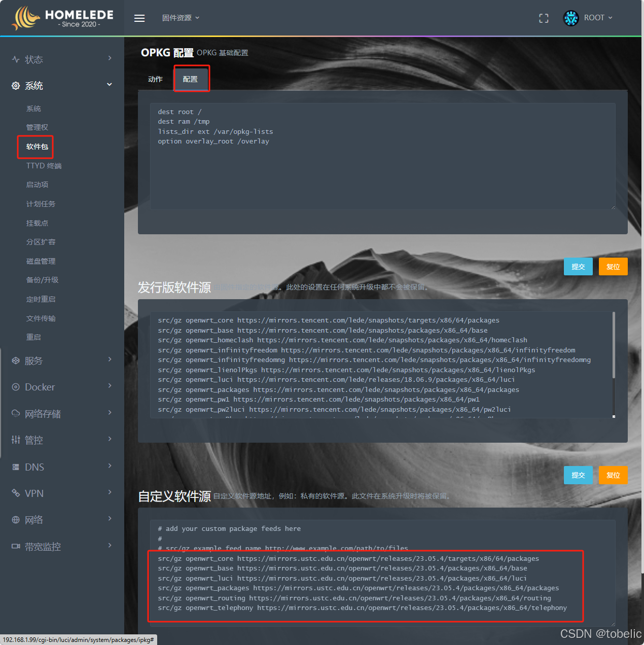Click the 状态 pulse icon
644x645 pixels.
coord(16,59)
